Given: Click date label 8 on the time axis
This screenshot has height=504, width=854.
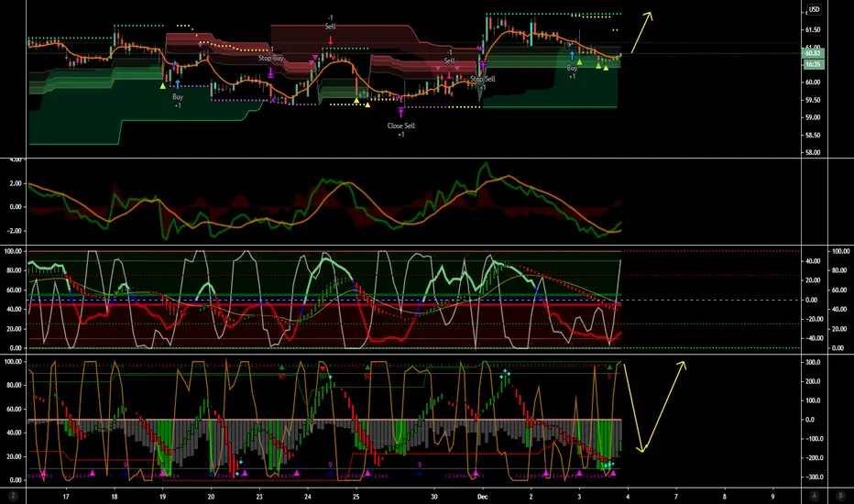Looking at the screenshot, I should 725,497.
